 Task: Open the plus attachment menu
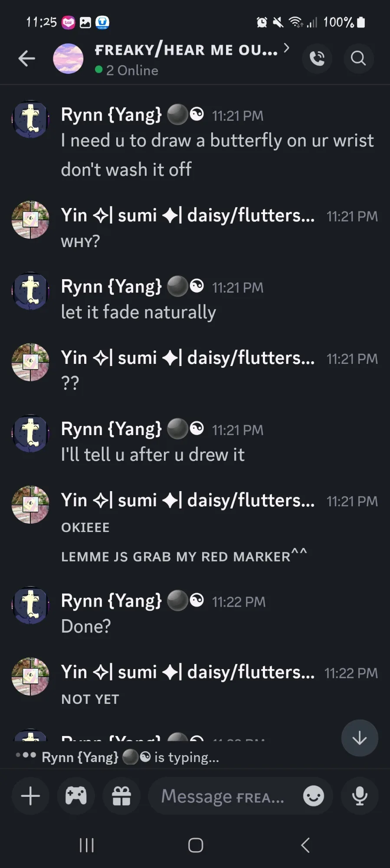pyautogui.click(x=30, y=796)
